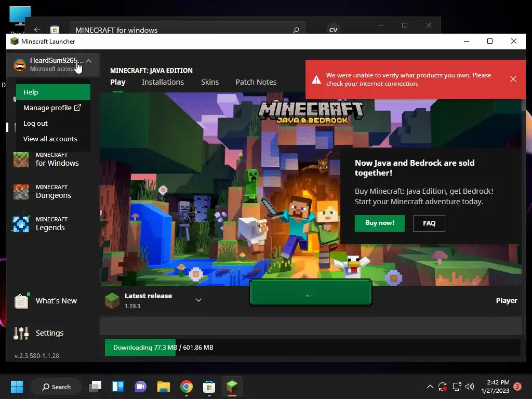532x399 pixels.
Task: Switch to the Play tab
Action: click(118, 82)
